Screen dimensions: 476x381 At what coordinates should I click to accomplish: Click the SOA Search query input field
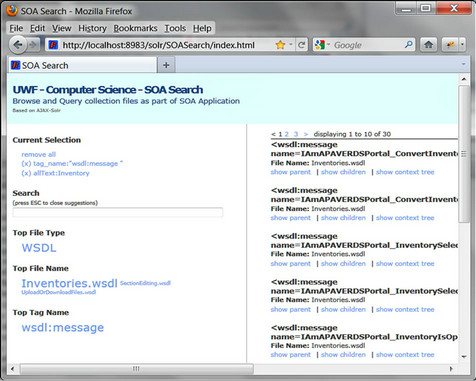click(118, 212)
